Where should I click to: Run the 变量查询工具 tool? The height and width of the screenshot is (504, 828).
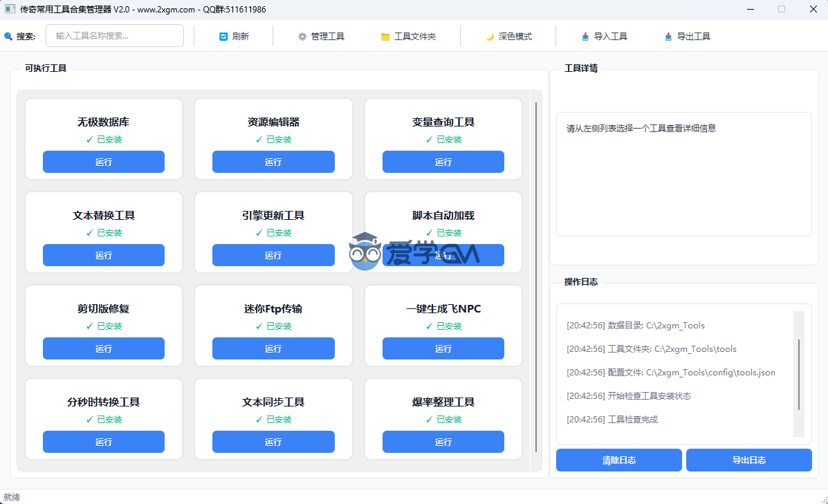tap(443, 162)
